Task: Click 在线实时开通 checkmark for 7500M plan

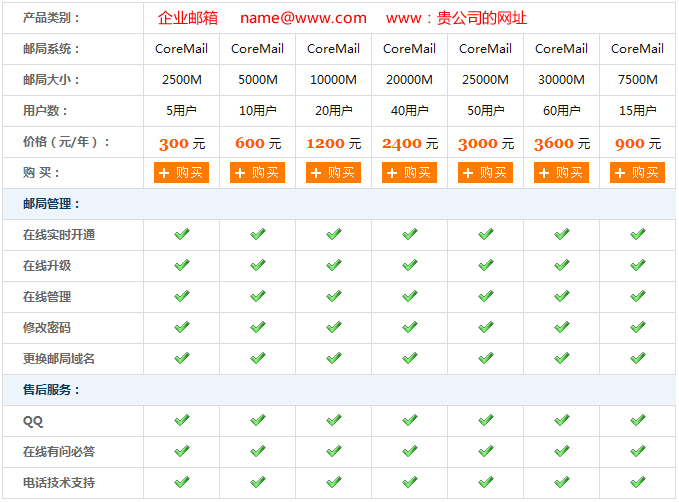Action: coord(638,234)
